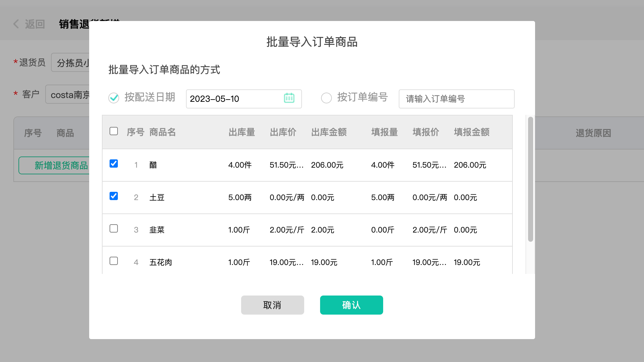The height and width of the screenshot is (362, 644).
Task: Check the 韭菜 row checkbox
Action: coord(114,228)
